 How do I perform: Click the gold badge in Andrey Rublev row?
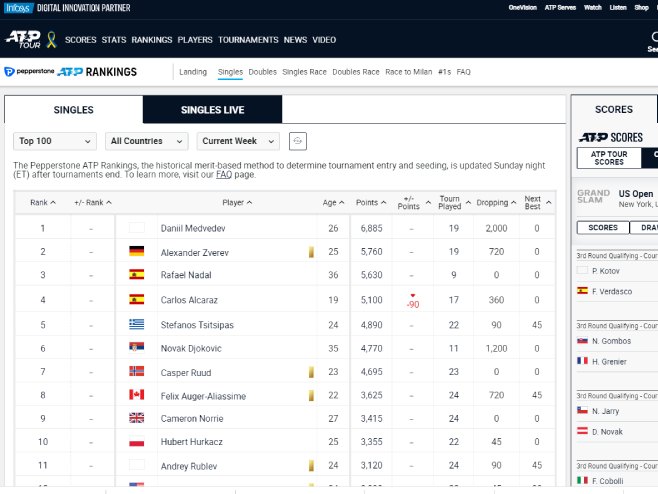[311, 465]
